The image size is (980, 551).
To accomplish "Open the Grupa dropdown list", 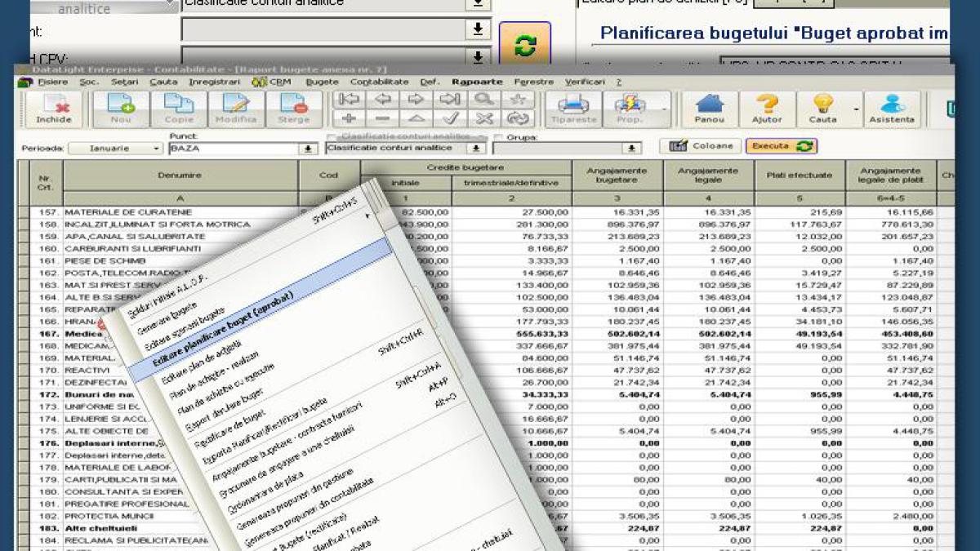I will point(630,149).
